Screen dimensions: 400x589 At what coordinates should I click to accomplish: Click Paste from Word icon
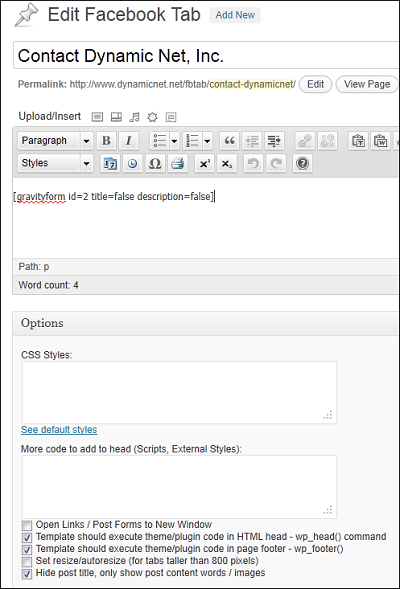click(380, 141)
